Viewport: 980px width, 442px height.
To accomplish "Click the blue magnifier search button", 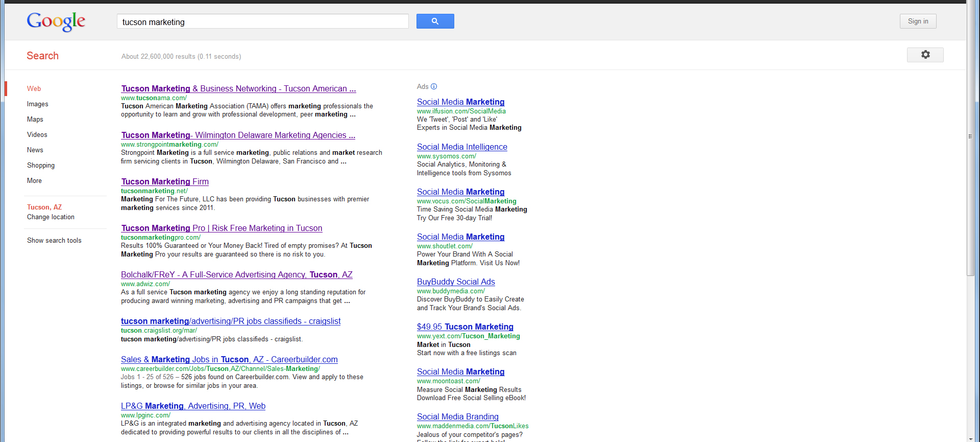I will coord(435,21).
